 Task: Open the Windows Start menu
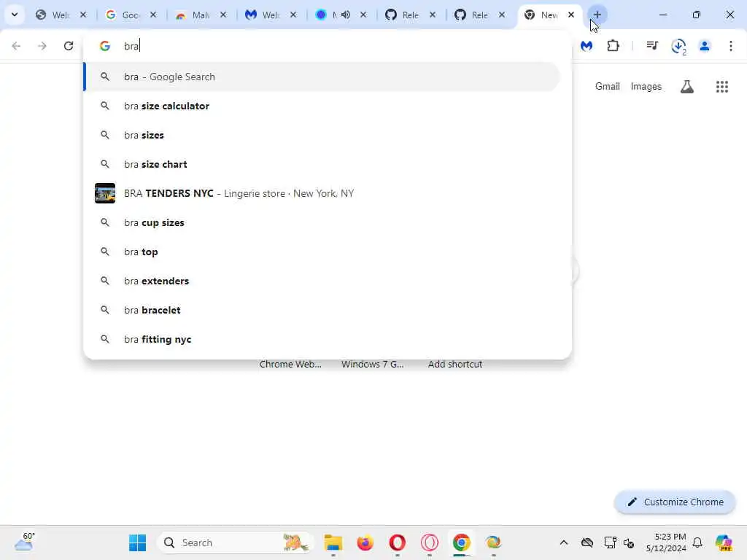138,542
